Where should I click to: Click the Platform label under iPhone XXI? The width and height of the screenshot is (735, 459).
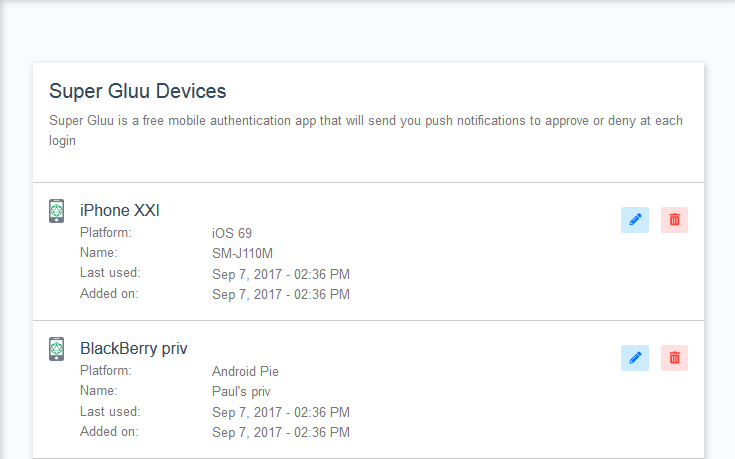point(105,232)
